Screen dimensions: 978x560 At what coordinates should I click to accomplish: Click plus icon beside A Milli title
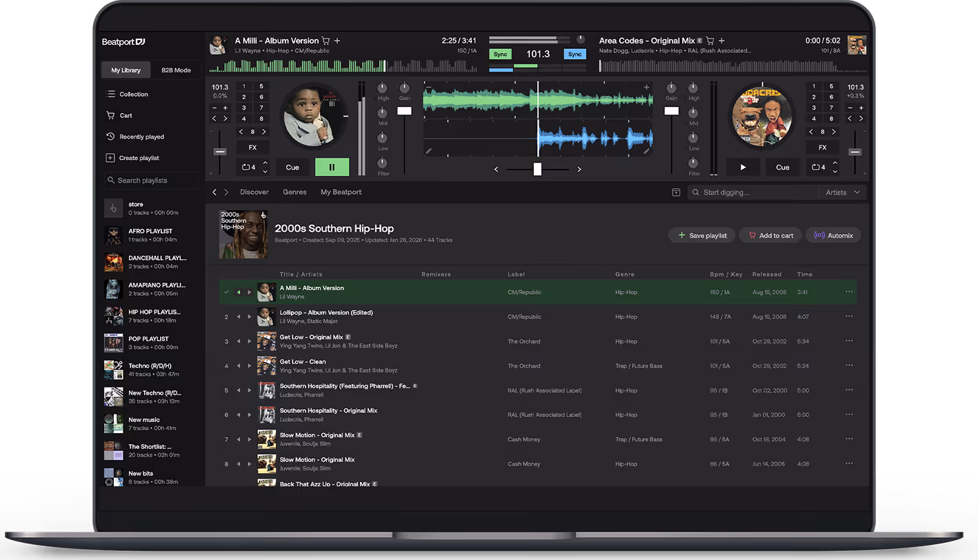point(337,41)
